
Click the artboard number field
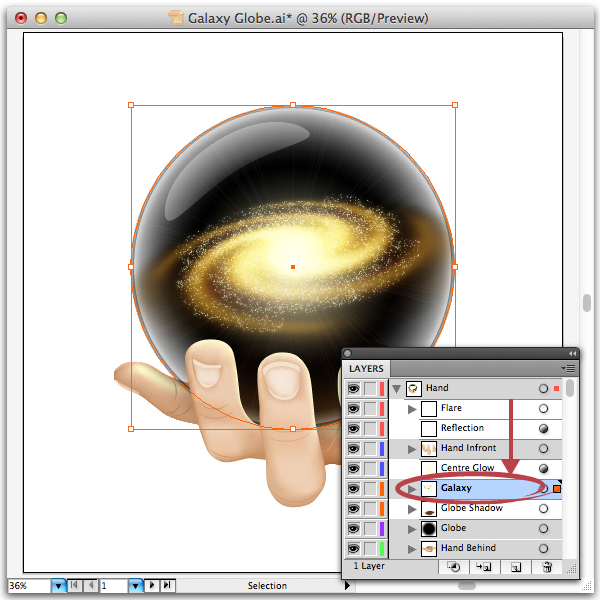114,585
